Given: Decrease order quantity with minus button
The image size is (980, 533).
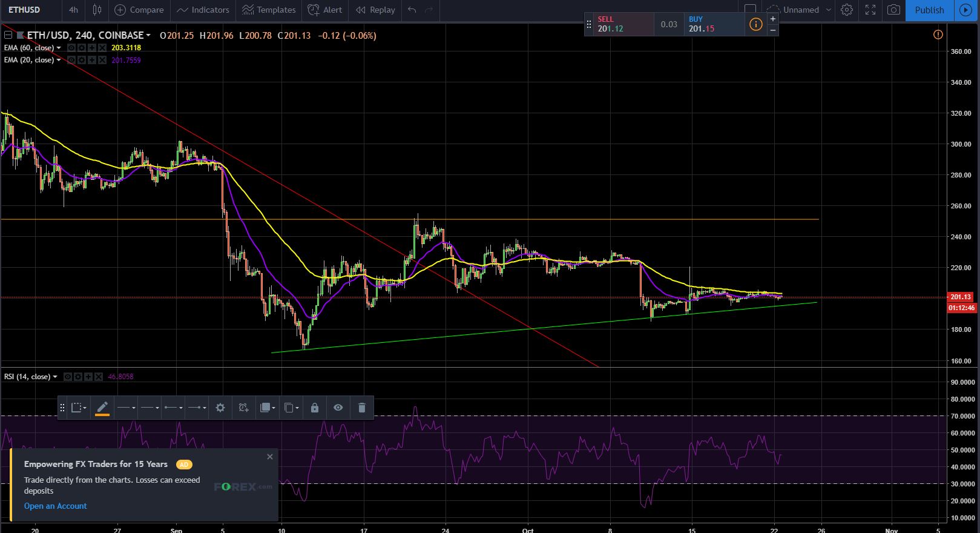Looking at the screenshot, I should tap(773, 30).
